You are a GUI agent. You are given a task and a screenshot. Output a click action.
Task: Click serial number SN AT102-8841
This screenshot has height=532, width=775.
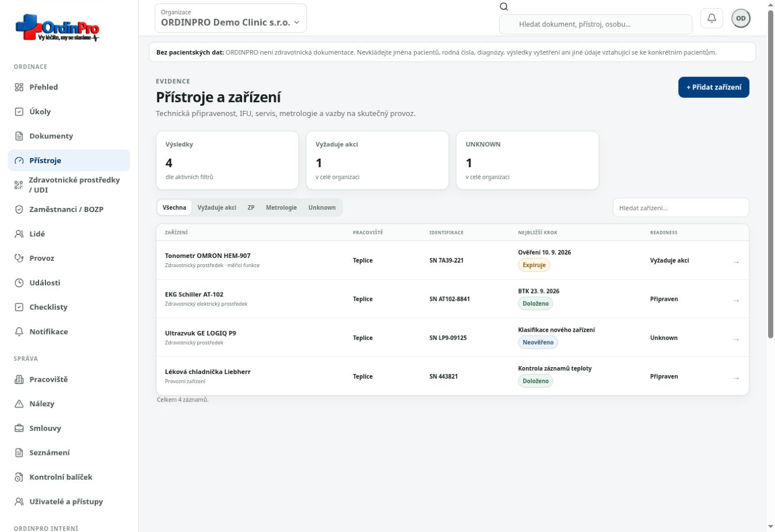pyautogui.click(x=450, y=299)
